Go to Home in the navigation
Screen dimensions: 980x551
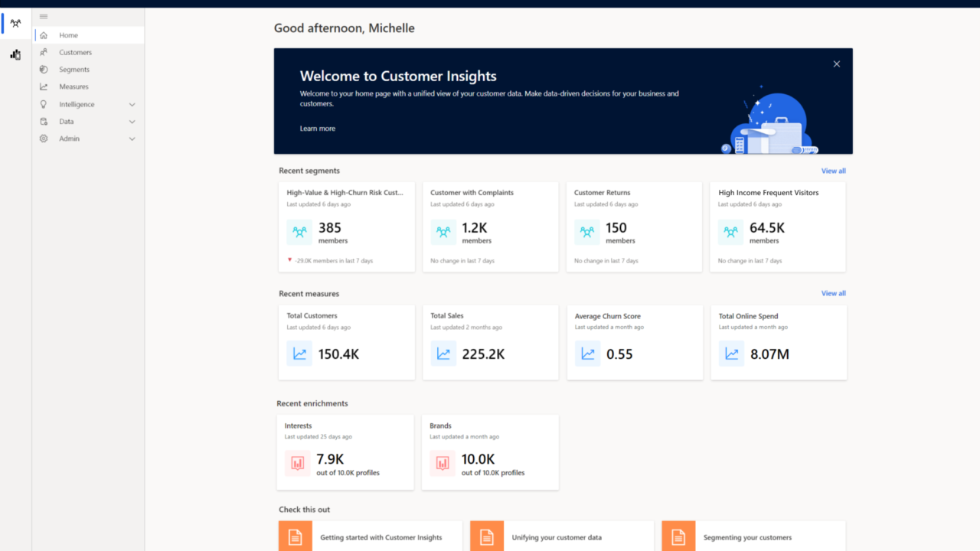pyautogui.click(x=89, y=35)
